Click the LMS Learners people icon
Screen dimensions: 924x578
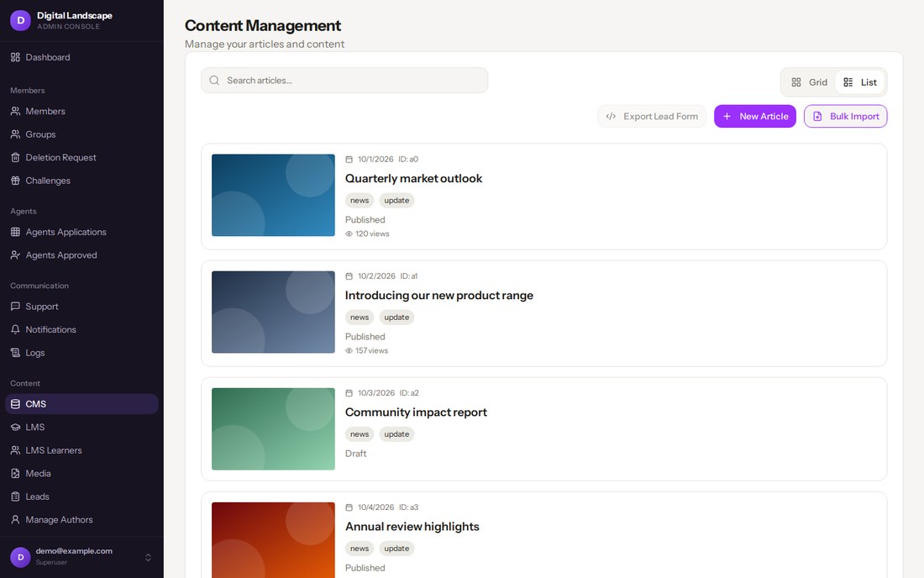click(15, 450)
